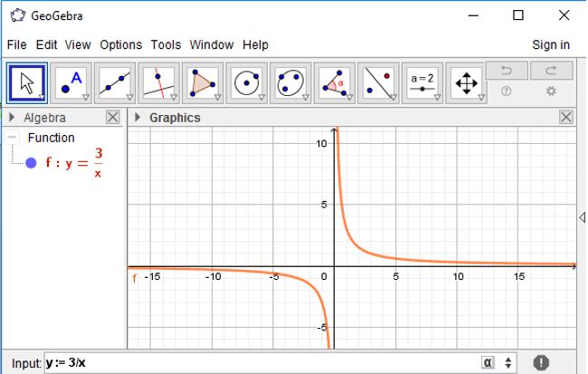Close the Algebra panel

113,118
